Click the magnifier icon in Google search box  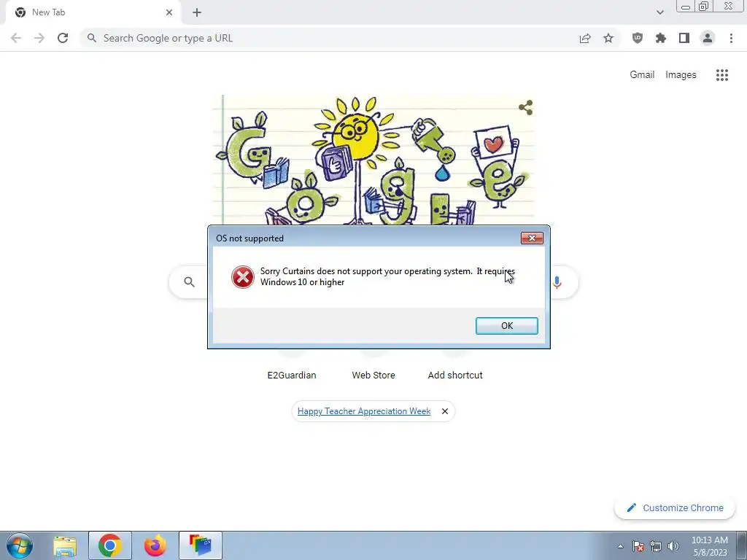tap(189, 282)
